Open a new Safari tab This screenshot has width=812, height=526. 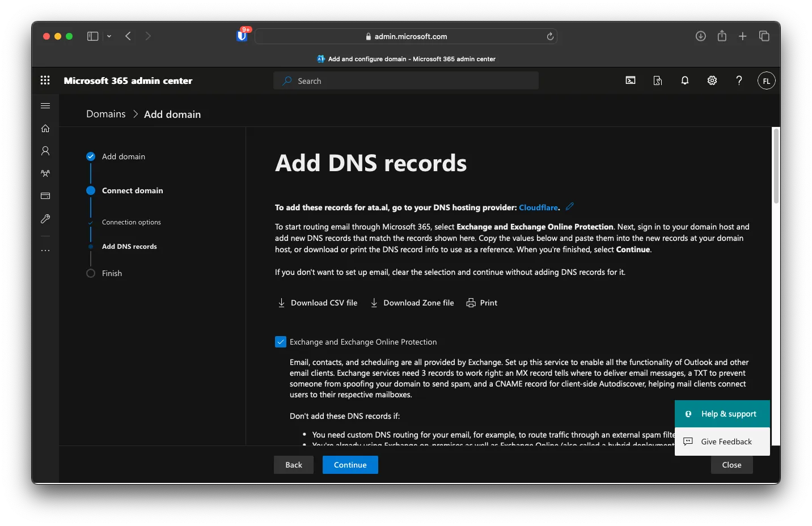pyautogui.click(x=743, y=36)
